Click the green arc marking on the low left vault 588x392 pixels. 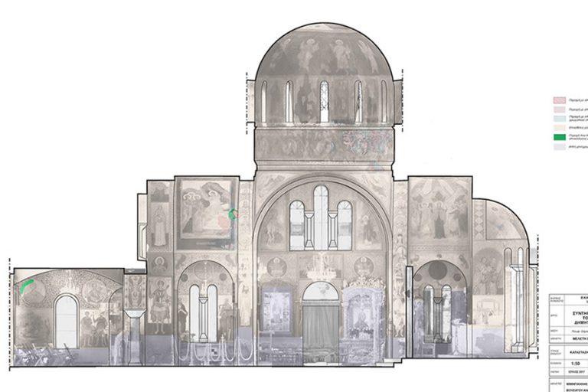[x=28, y=285]
